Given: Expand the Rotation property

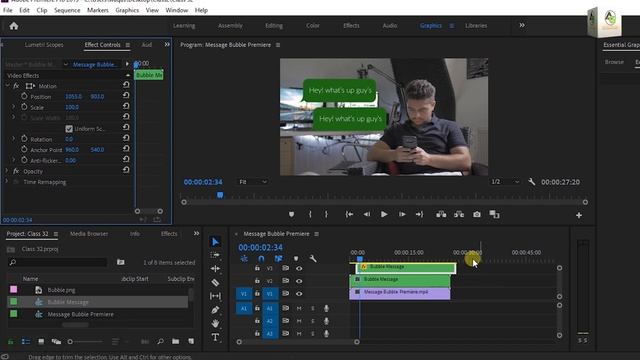Looking at the screenshot, I should click(x=13, y=139).
